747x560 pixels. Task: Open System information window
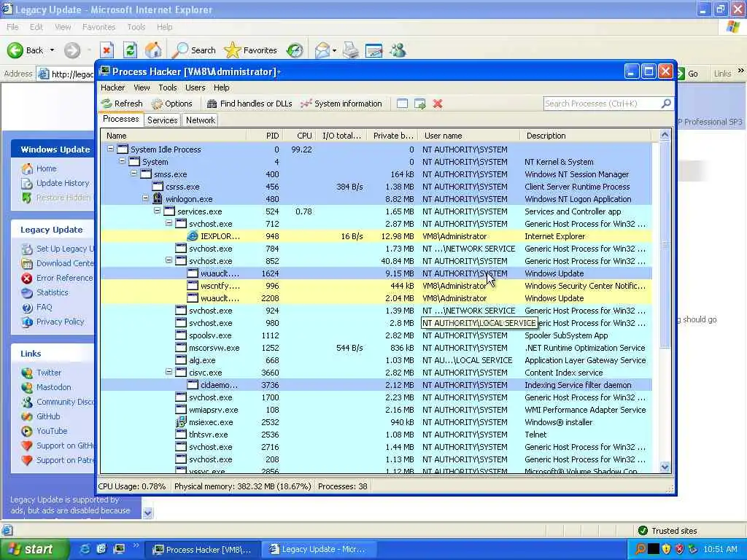tap(341, 104)
